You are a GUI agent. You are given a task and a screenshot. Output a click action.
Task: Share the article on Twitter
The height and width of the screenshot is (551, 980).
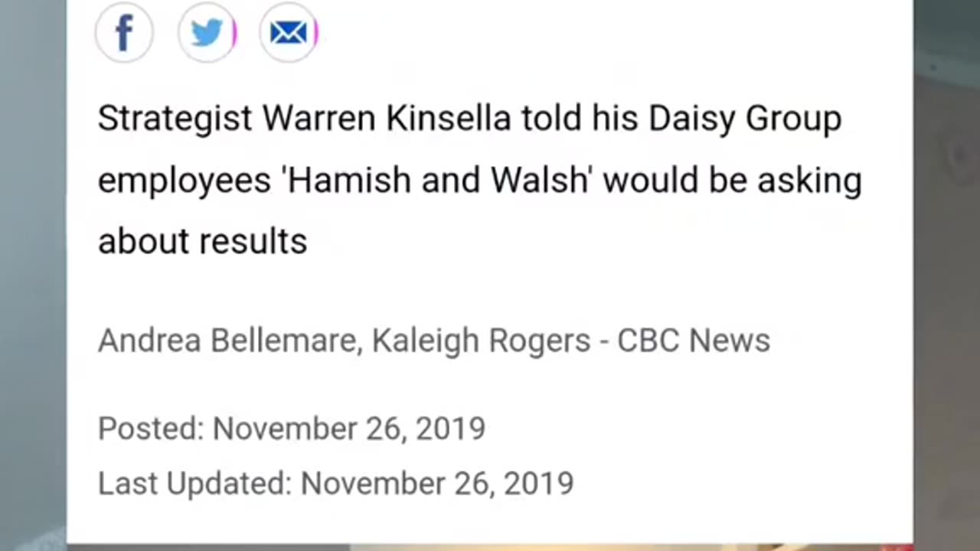(207, 33)
